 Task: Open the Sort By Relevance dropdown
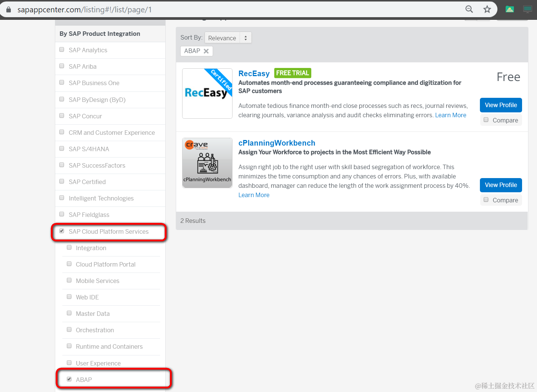click(x=228, y=38)
